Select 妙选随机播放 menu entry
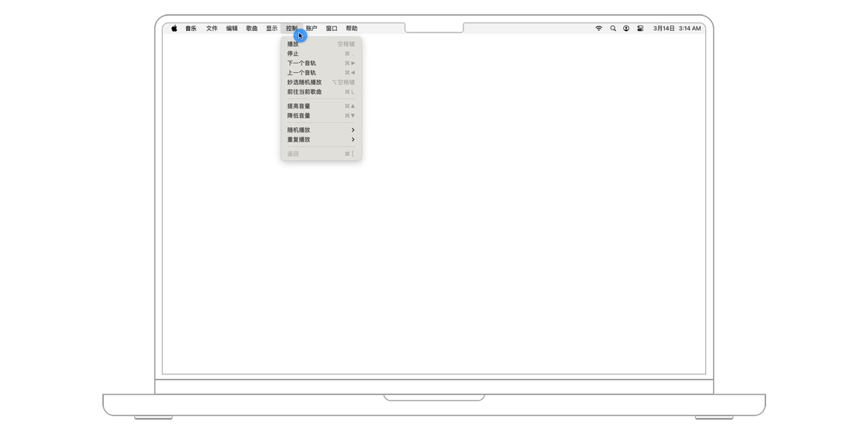The image size is (868, 434). 321,82
